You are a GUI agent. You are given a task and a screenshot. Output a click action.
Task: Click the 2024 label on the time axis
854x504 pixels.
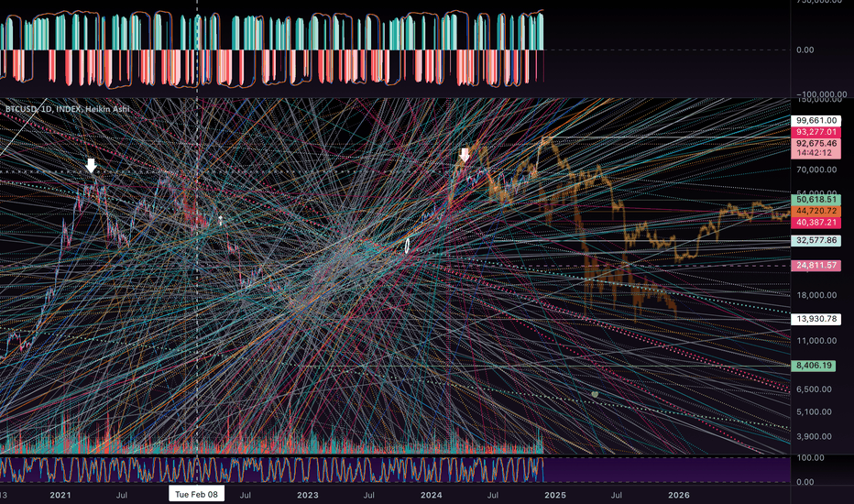click(432, 495)
